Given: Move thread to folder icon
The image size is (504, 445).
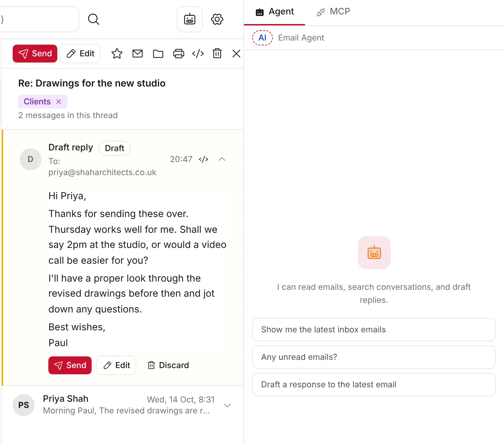Looking at the screenshot, I should [158, 54].
